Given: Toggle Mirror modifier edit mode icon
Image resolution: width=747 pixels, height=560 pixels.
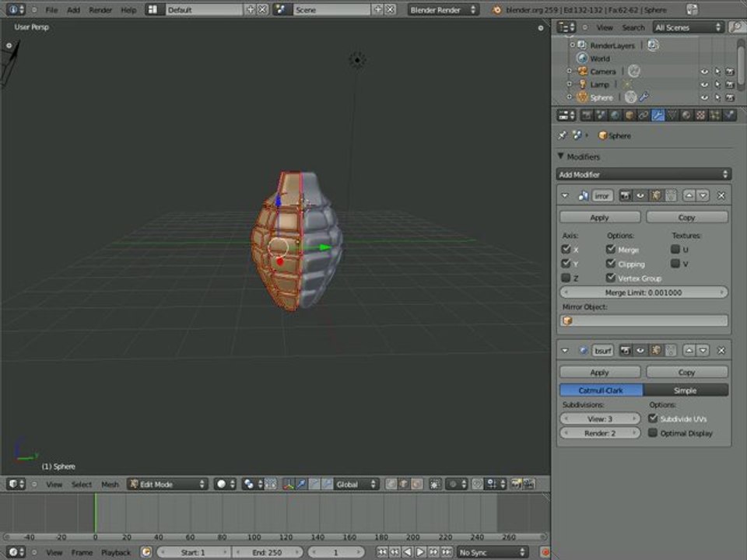Looking at the screenshot, I should pyautogui.click(x=656, y=196).
